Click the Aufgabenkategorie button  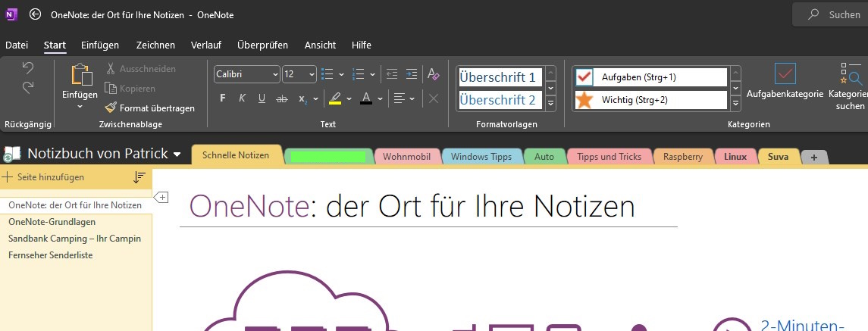pyautogui.click(x=785, y=82)
